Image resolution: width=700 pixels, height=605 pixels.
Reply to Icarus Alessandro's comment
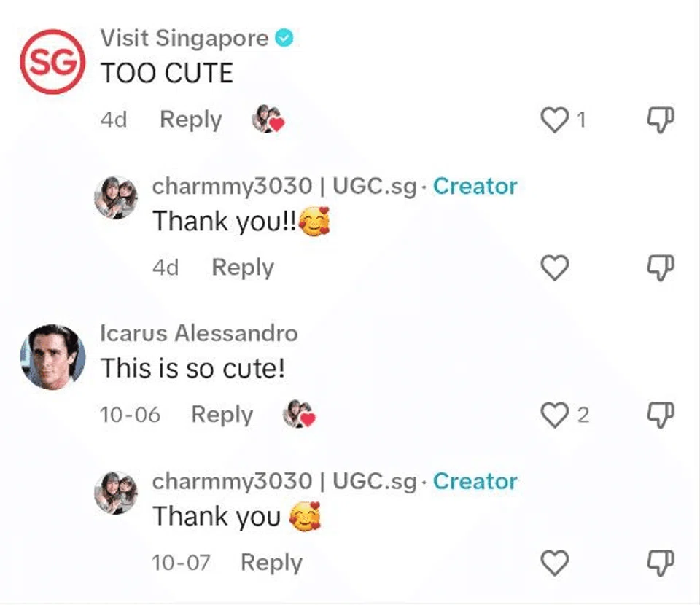tap(222, 415)
